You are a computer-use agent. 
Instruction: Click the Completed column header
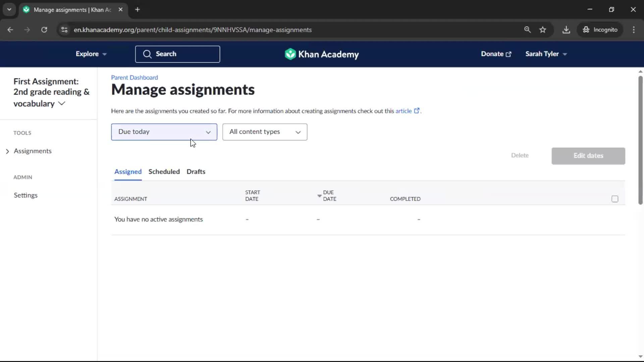click(405, 199)
